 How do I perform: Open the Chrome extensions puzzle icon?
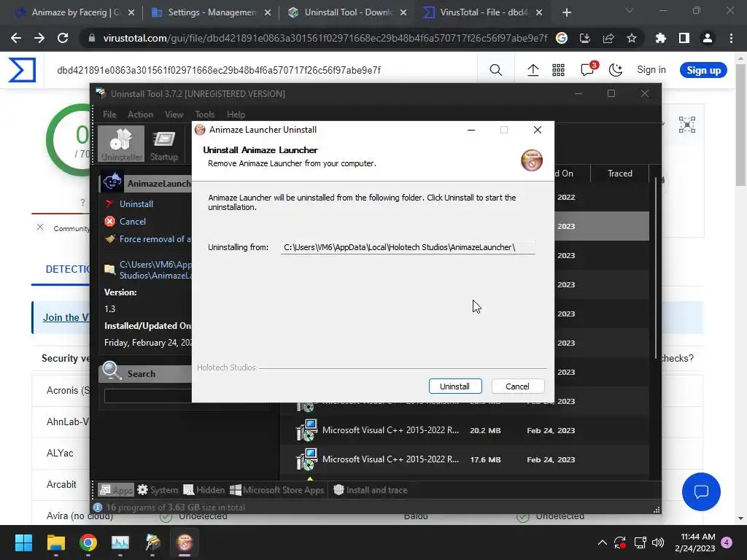click(x=661, y=38)
